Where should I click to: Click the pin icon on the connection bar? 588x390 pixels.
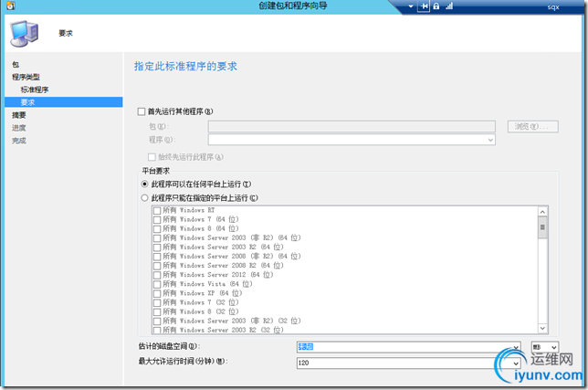pyautogui.click(x=424, y=6)
